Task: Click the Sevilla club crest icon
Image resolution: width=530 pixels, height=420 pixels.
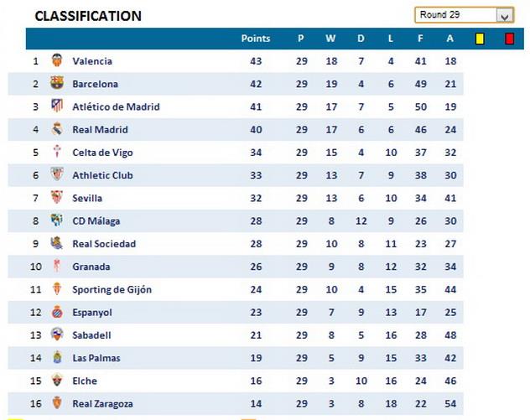Action: tap(57, 198)
